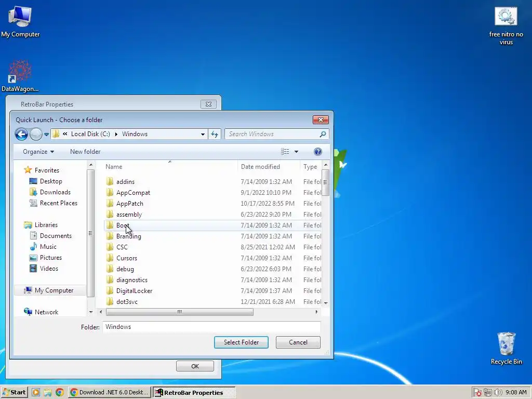Screen dimensions: 532x399
Task: Click the greyed forward navigation arrow
Action: coord(36,134)
